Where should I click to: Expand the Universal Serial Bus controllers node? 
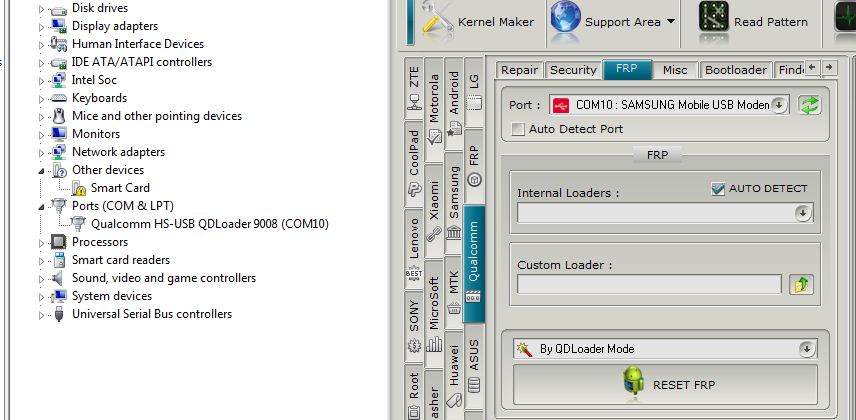[41, 315]
